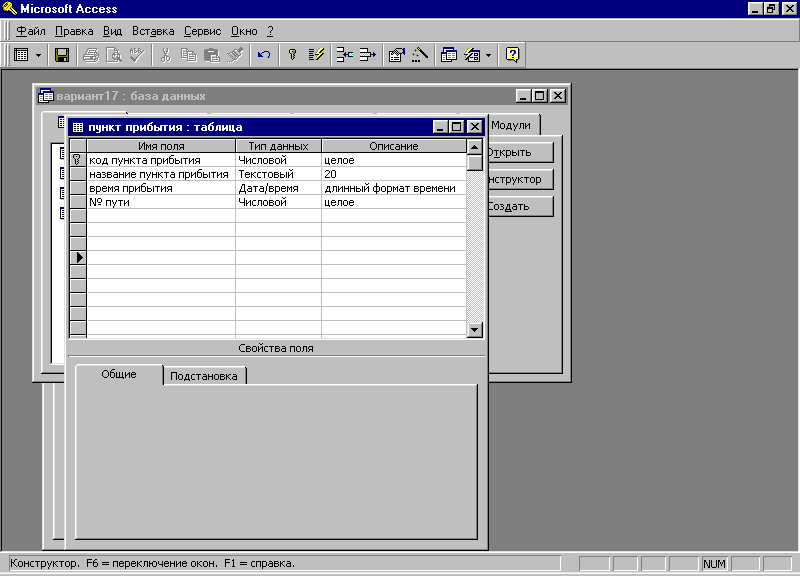Minimize the 'вариант17 : база данных' window
This screenshot has width=800, height=576.
[523, 95]
